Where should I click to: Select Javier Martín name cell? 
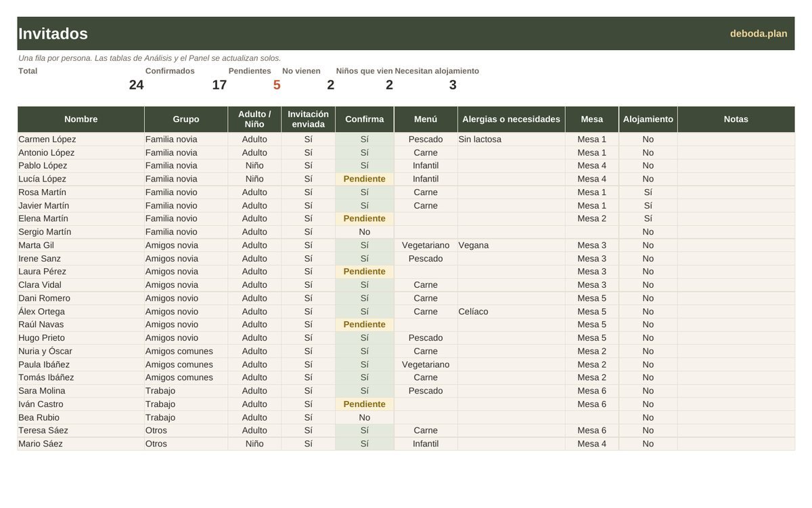coord(81,205)
